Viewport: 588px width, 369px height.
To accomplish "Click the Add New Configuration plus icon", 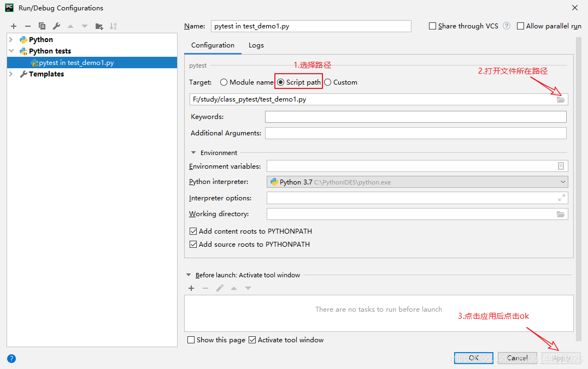I will tap(14, 26).
